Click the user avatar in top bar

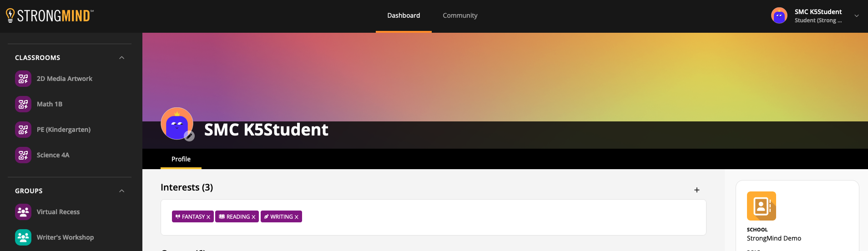click(x=779, y=15)
